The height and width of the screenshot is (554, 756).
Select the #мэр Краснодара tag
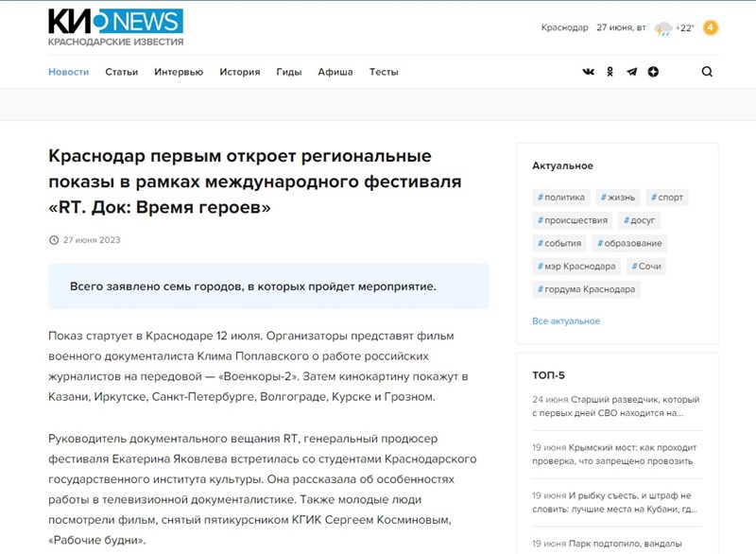tap(576, 267)
